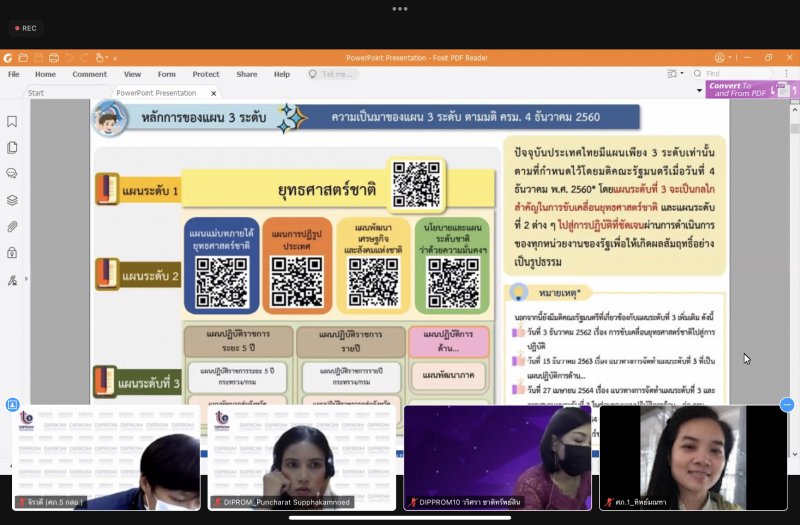
Task: Print the document using printer icon
Action: [x=54, y=58]
